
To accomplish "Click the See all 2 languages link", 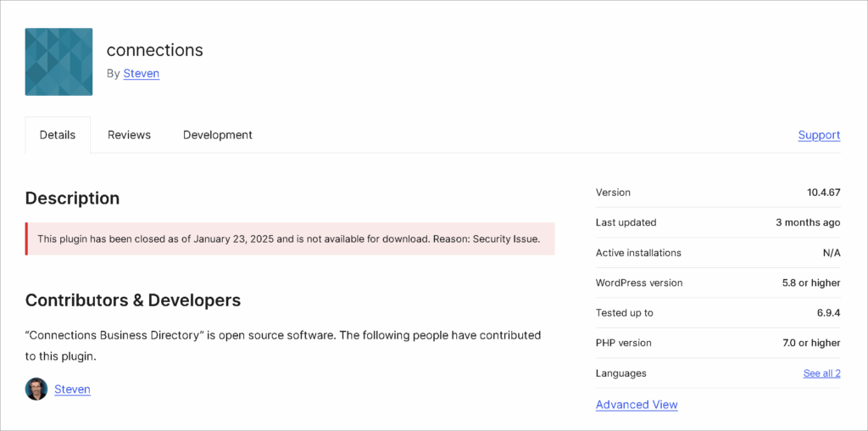I will coord(821,373).
